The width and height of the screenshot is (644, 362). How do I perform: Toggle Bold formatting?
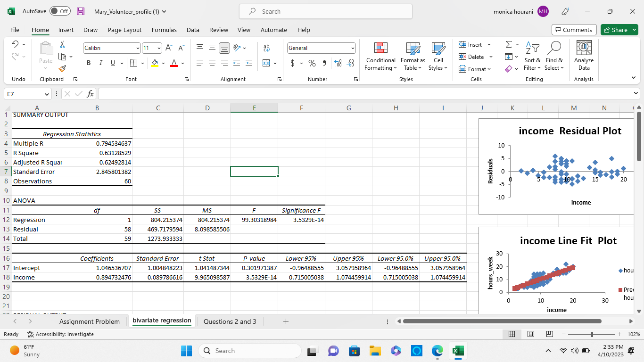[89, 63]
